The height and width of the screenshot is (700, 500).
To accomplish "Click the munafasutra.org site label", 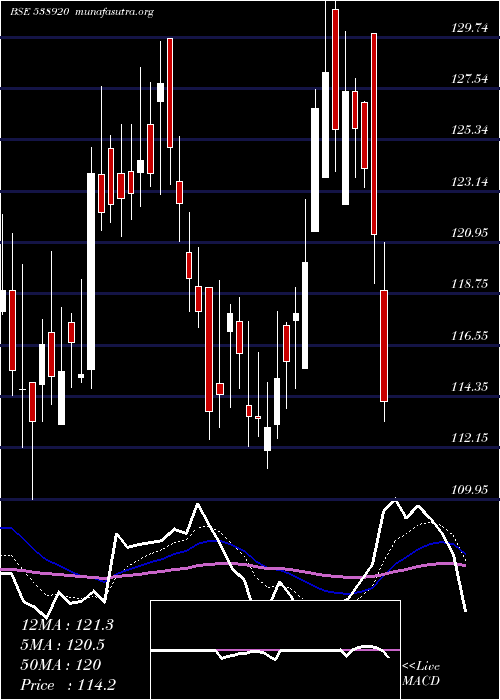I will [115, 12].
